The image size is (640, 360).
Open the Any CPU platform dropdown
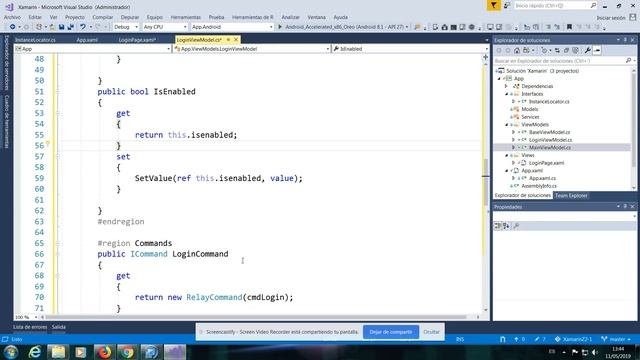pos(165,27)
